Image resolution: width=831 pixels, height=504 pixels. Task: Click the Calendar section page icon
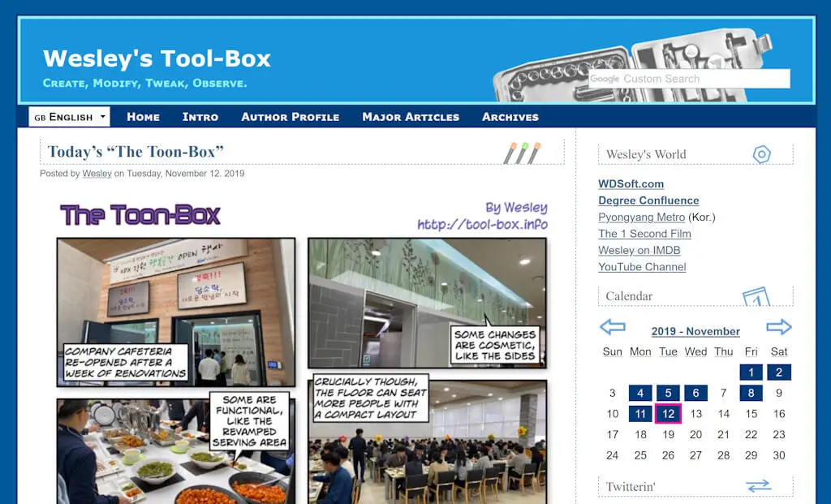pyautogui.click(x=756, y=297)
